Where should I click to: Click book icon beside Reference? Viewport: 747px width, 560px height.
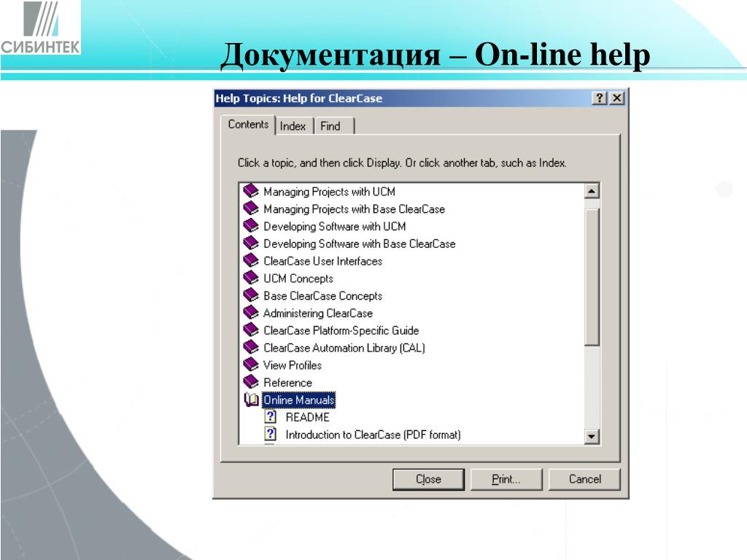pyautogui.click(x=251, y=382)
